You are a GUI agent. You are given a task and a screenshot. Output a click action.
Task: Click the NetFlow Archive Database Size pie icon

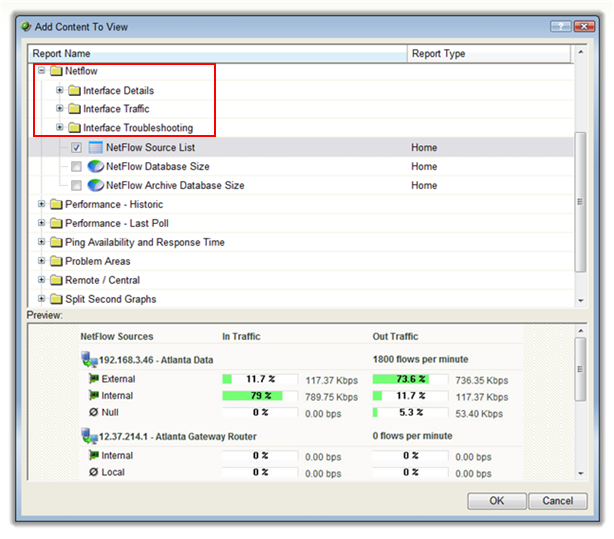pos(96,186)
